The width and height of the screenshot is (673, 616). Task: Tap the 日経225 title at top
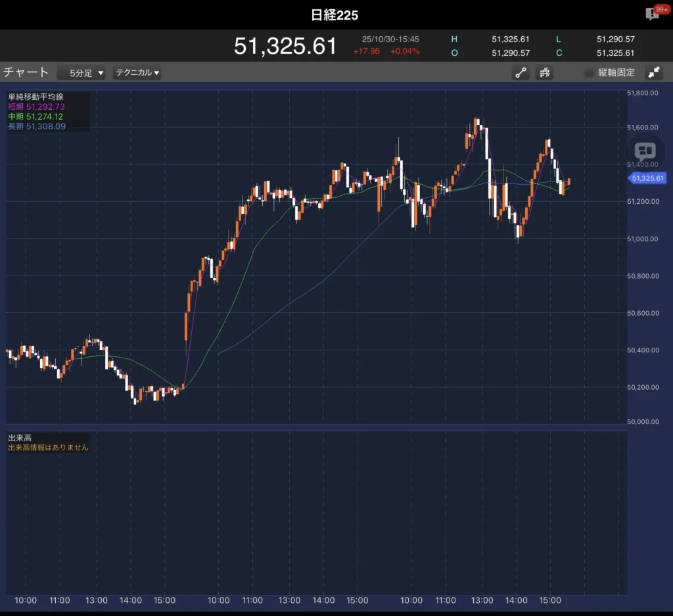point(335,15)
